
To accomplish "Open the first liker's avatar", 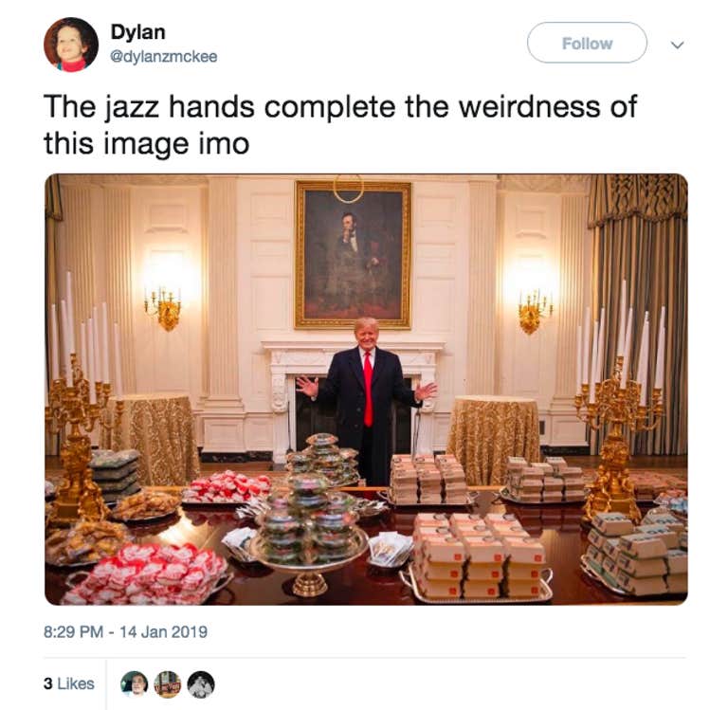I will pyautogui.click(x=134, y=684).
